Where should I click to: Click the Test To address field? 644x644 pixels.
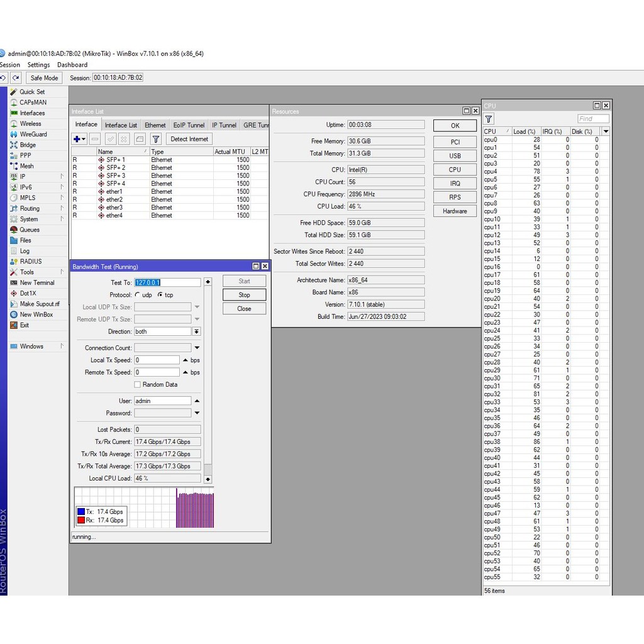tap(167, 283)
